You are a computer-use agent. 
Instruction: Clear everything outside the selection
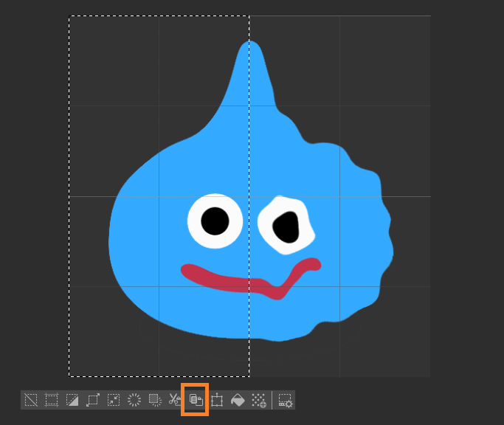click(155, 400)
